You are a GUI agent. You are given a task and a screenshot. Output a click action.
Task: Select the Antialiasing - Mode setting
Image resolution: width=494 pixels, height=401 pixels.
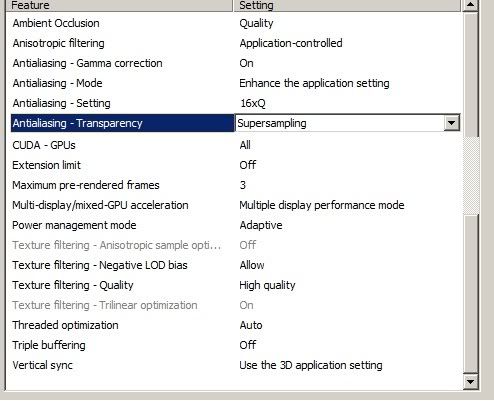[314, 83]
